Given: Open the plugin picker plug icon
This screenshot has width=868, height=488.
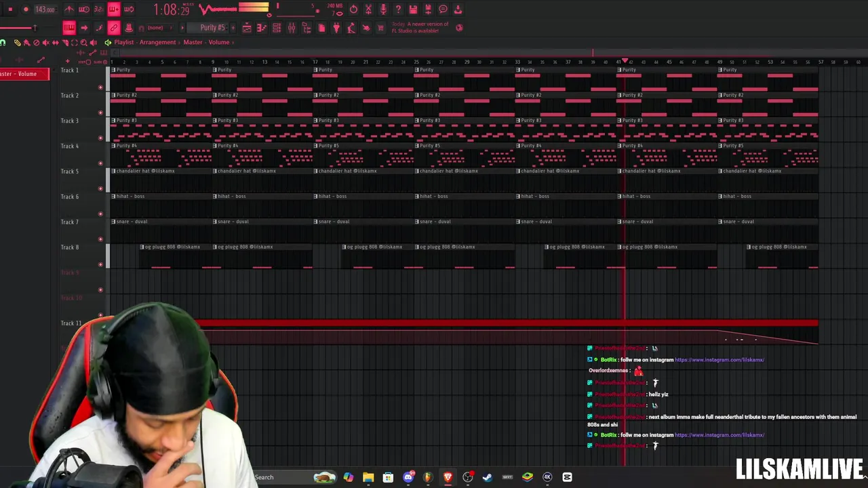Looking at the screenshot, I should coord(336,28).
